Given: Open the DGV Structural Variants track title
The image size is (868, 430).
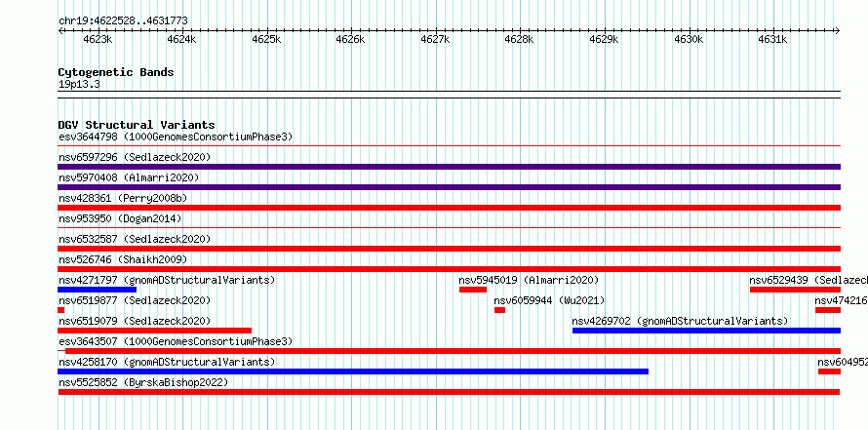Looking at the screenshot, I should 137,125.
